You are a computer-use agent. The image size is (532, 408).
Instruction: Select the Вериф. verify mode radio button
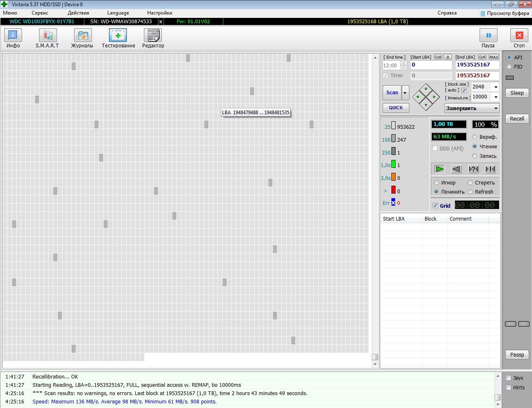[x=475, y=137]
